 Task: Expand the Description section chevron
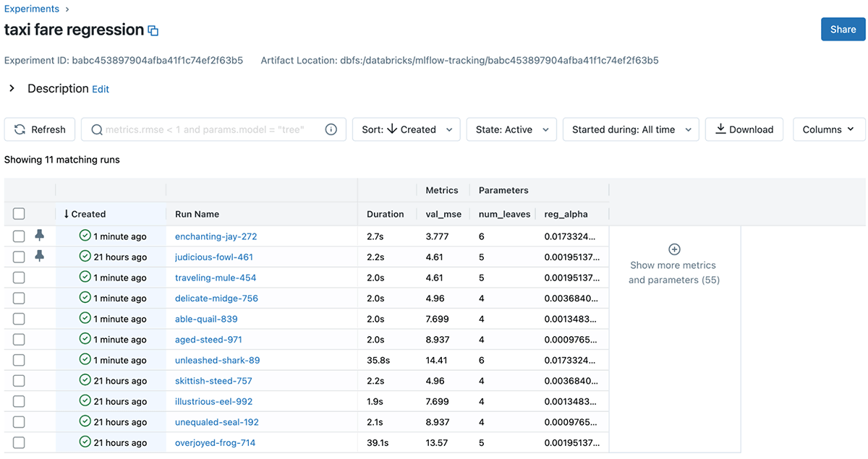tap(12, 88)
